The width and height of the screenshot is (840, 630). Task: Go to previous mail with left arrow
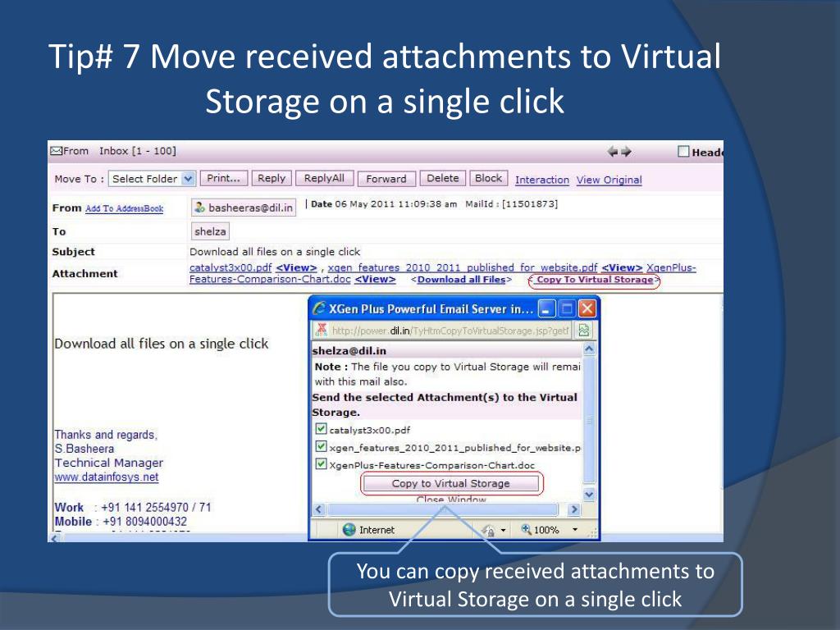coord(613,152)
